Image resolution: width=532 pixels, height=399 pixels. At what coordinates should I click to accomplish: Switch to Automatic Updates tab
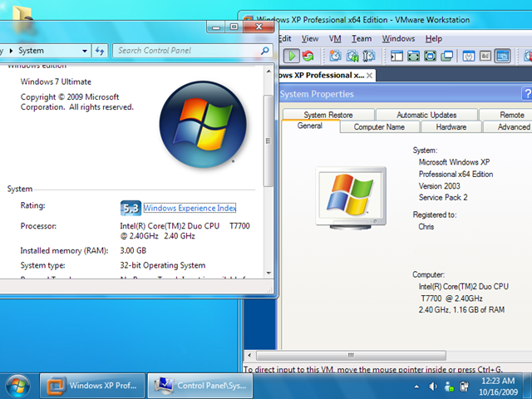(x=426, y=115)
